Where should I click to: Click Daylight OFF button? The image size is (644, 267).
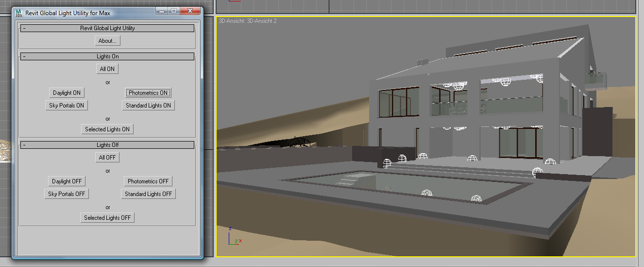pos(67,181)
